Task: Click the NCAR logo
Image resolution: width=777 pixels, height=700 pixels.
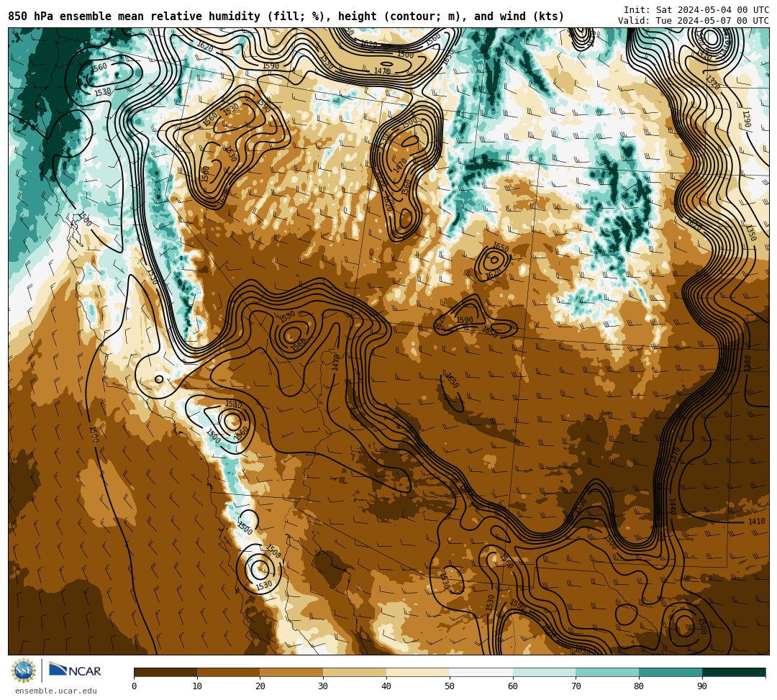Action: (75, 671)
